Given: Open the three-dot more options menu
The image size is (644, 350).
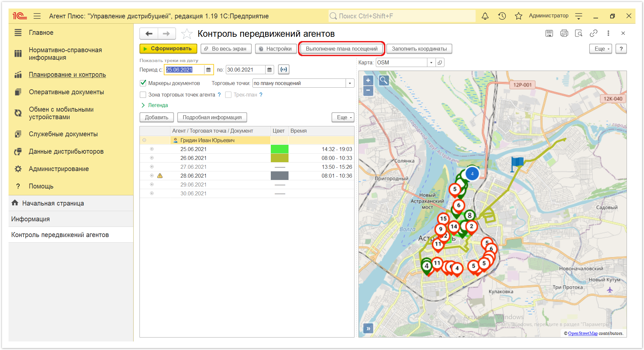Looking at the screenshot, I should coord(608,33).
